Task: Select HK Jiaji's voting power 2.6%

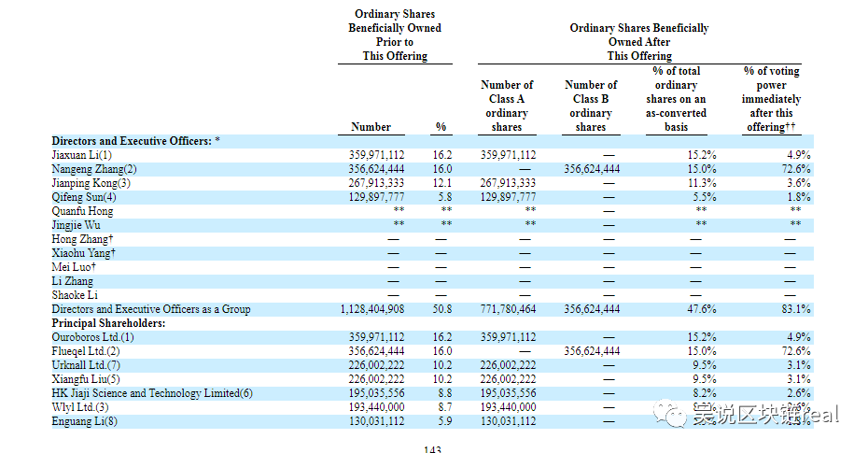Action: [799, 393]
